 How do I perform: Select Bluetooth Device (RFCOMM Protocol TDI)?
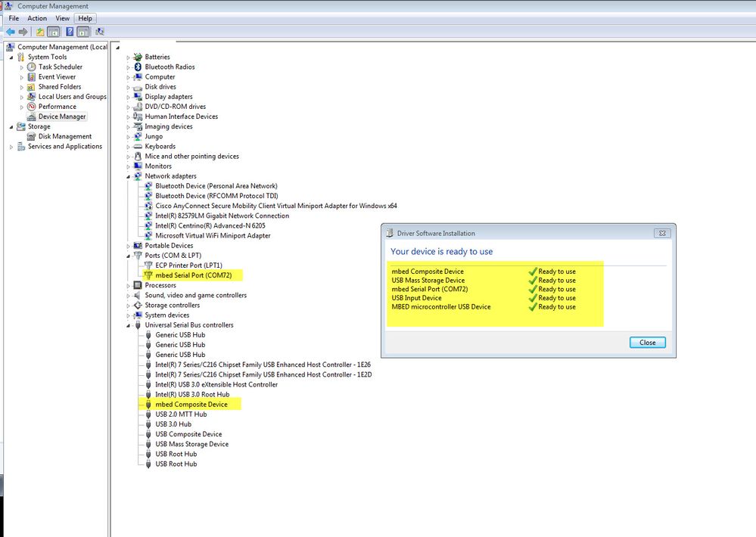(216, 196)
